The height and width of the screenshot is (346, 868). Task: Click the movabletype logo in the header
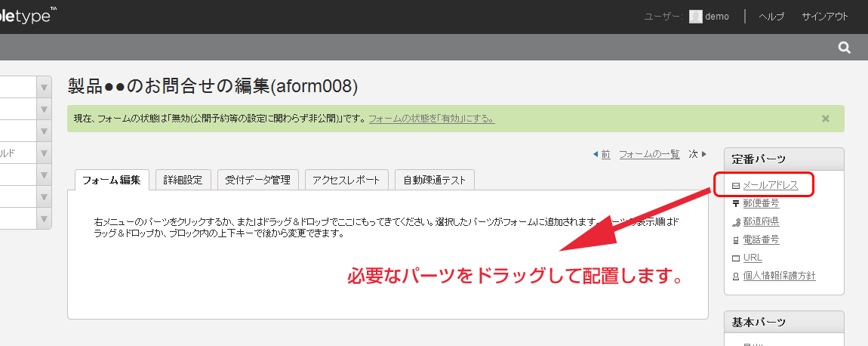(28, 16)
